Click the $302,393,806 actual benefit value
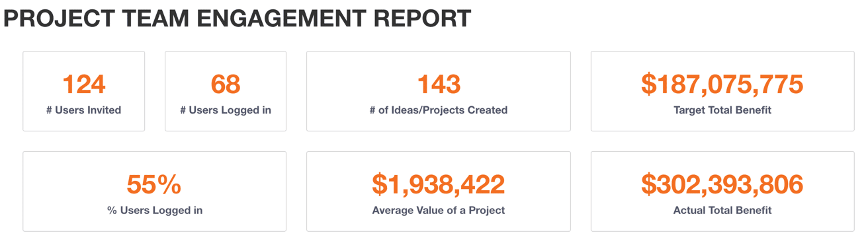Viewport: 868px width, 243px height. (x=722, y=185)
